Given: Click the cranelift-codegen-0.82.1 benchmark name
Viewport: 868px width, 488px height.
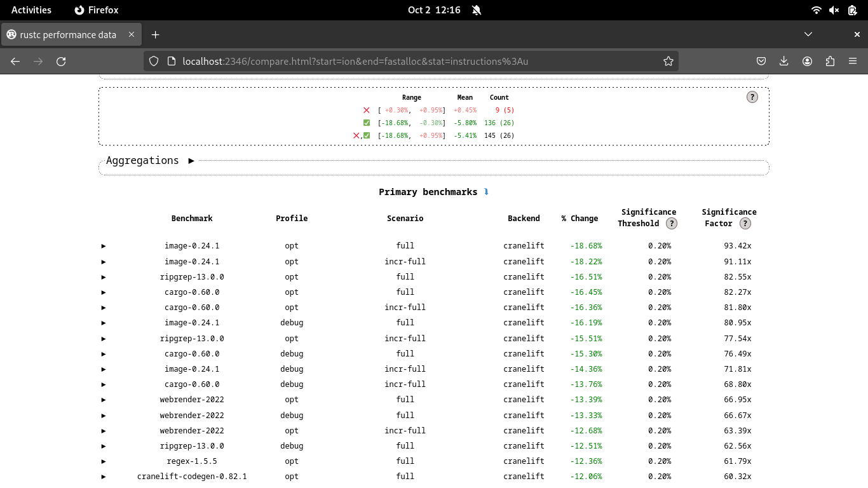Looking at the screenshot, I should click(192, 477).
